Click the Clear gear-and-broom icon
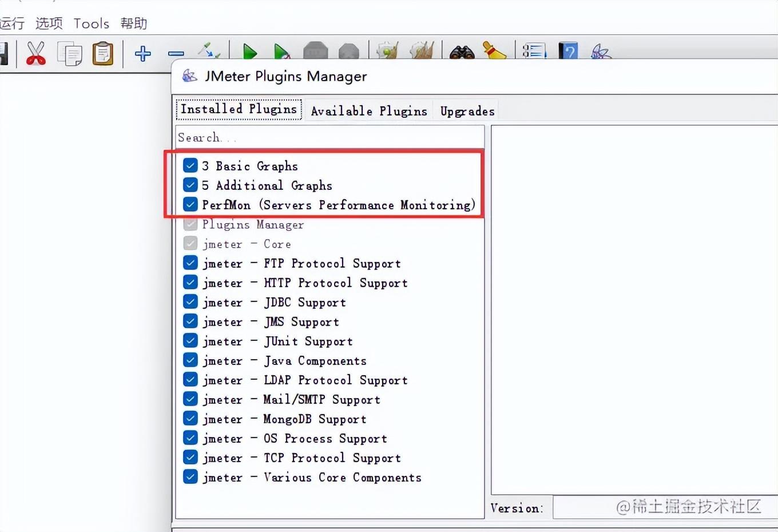778x532 pixels. point(387,50)
